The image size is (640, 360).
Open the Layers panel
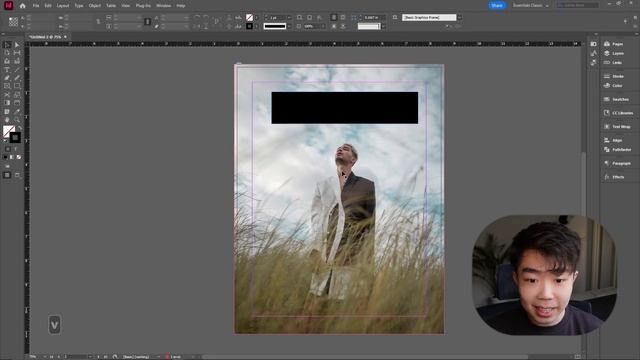click(x=613, y=53)
